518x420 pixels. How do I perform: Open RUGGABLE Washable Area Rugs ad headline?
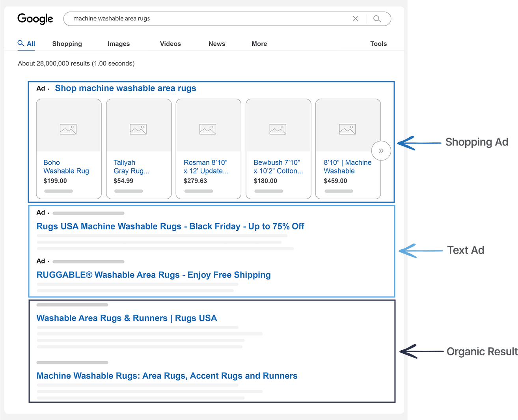coord(153,275)
